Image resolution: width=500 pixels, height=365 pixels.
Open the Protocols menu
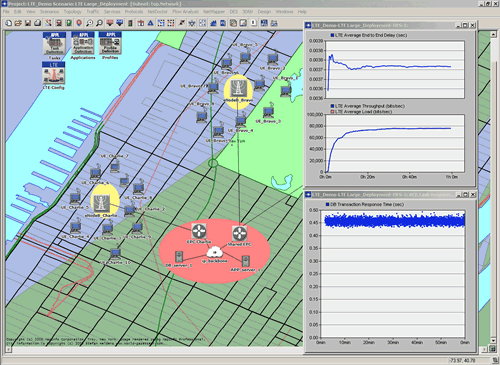coord(134,12)
